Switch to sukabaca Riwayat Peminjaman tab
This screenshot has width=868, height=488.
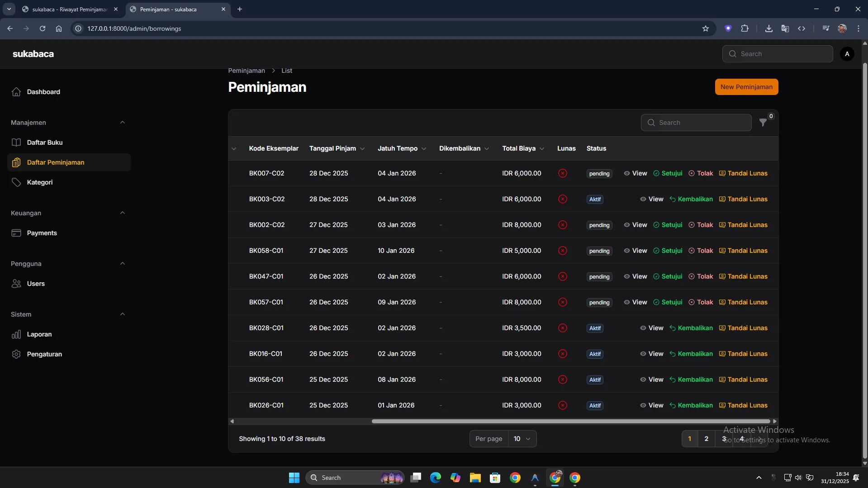coord(70,9)
